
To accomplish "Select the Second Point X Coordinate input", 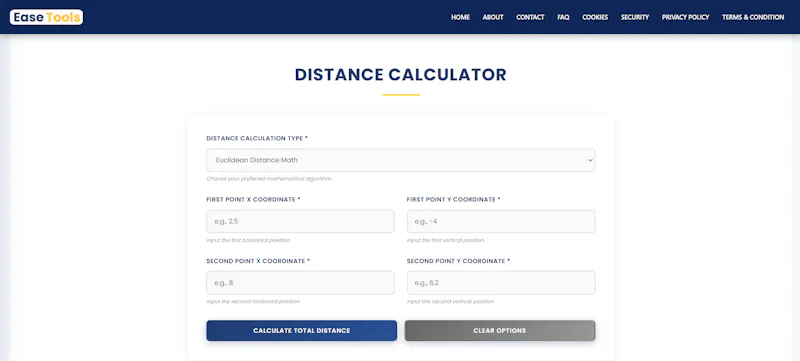I will 300,282.
